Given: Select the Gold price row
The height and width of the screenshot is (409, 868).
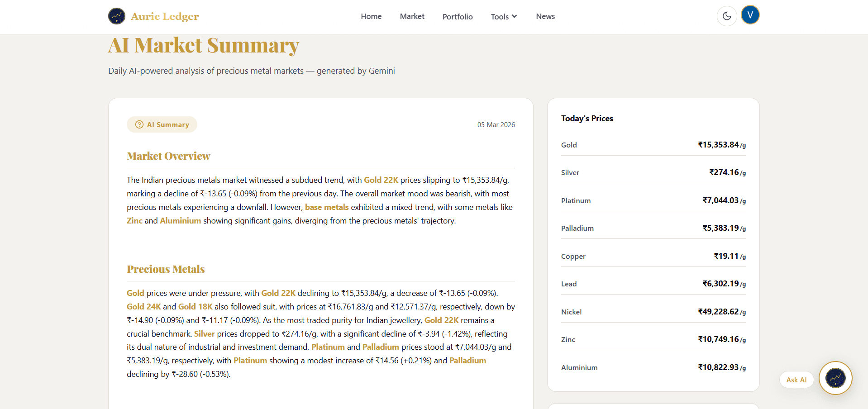Looking at the screenshot, I should pyautogui.click(x=653, y=145).
